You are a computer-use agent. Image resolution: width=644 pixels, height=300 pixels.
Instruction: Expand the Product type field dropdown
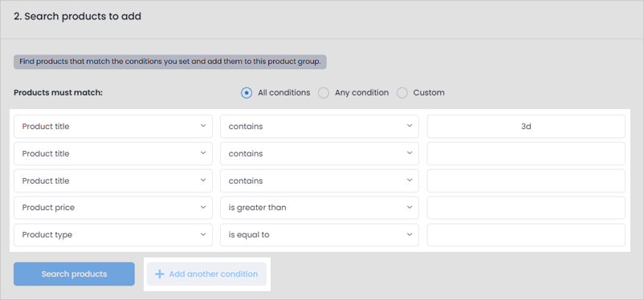click(x=113, y=235)
